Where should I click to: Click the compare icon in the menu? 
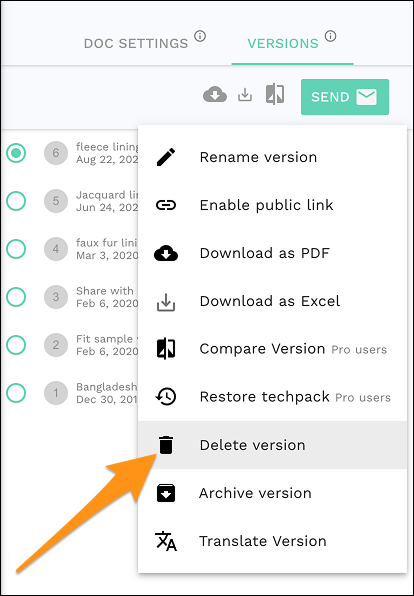pos(166,349)
